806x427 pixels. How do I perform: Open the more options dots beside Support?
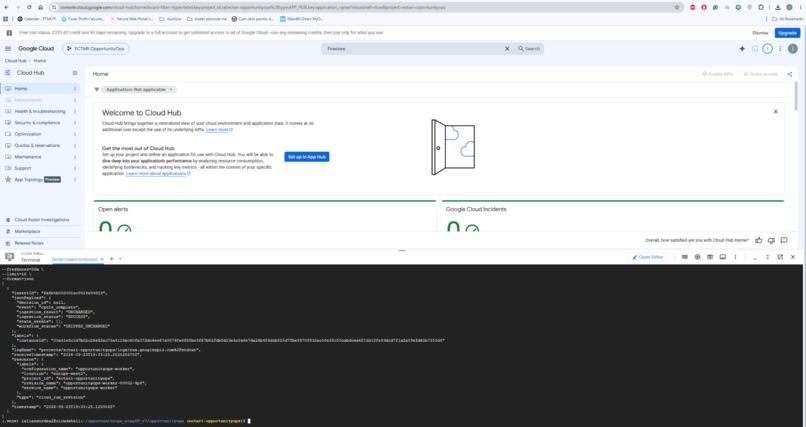[x=75, y=168]
